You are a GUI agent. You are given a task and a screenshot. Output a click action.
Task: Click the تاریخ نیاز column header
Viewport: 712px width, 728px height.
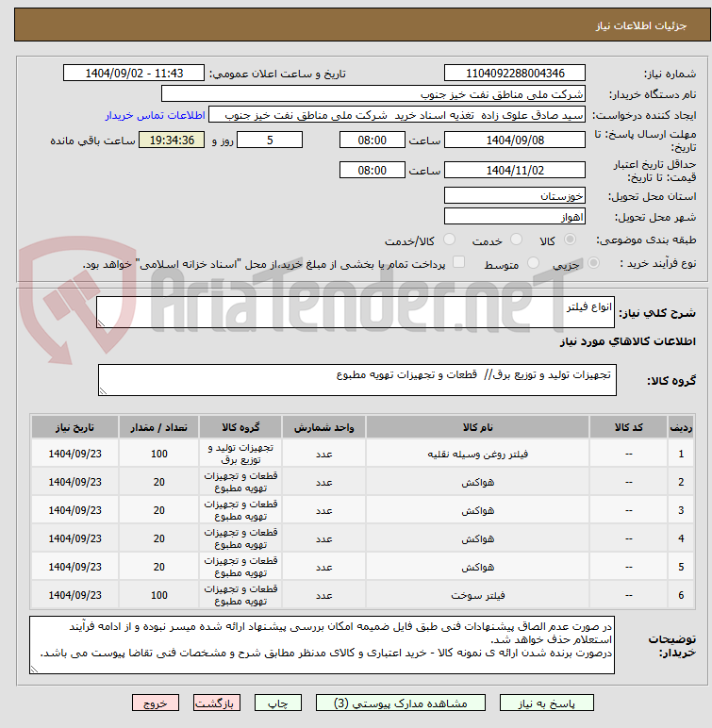click(75, 426)
